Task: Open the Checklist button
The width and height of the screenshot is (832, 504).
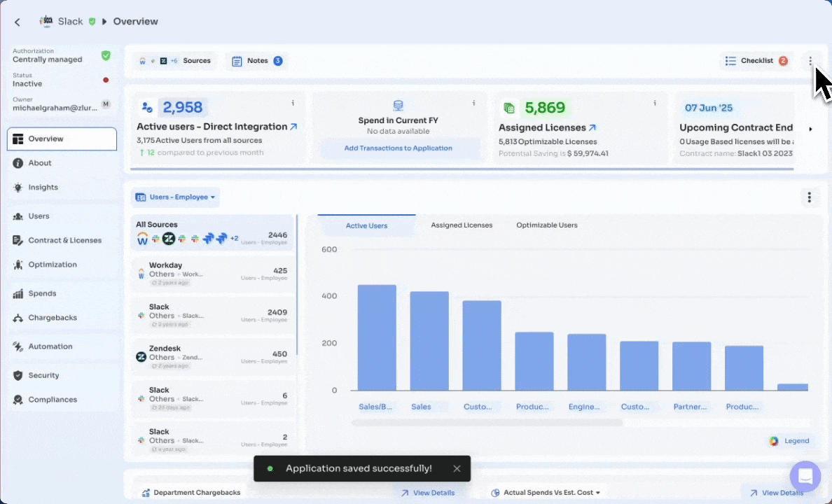Action: 756,61
